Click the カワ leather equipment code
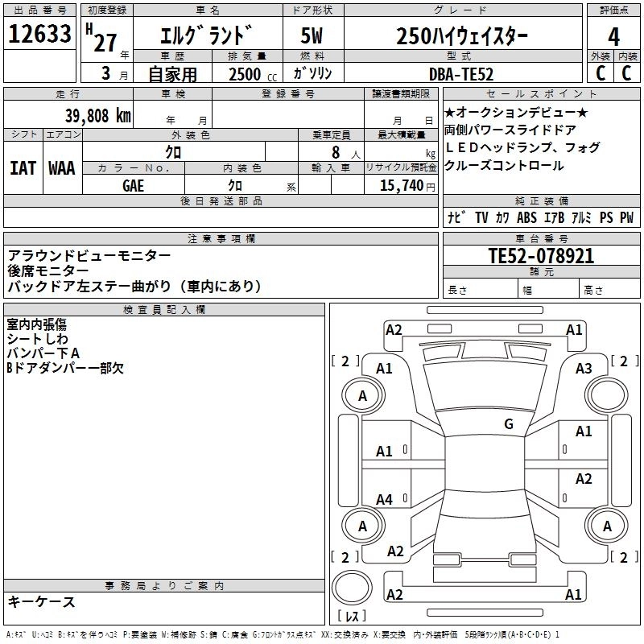Image resolution: width=644 pixels, height=644 pixels. [502, 217]
